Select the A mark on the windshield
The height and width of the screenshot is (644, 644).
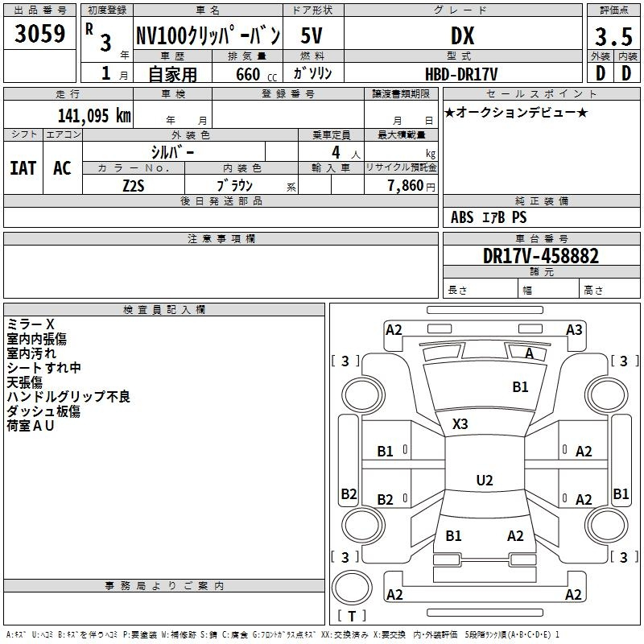[x=529, y=353]
